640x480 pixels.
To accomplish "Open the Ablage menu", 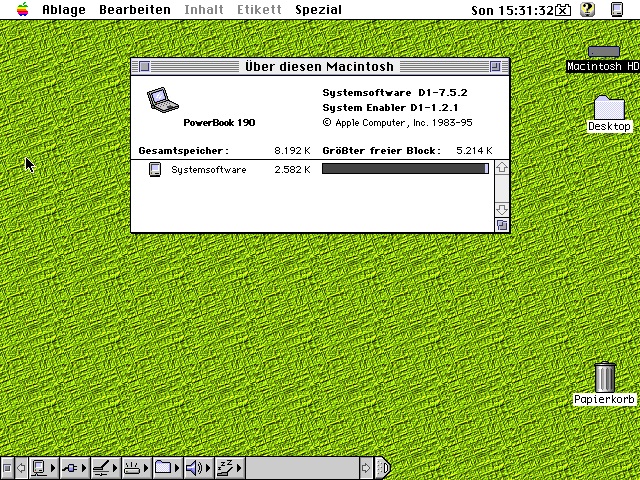I will click(64, 9).
